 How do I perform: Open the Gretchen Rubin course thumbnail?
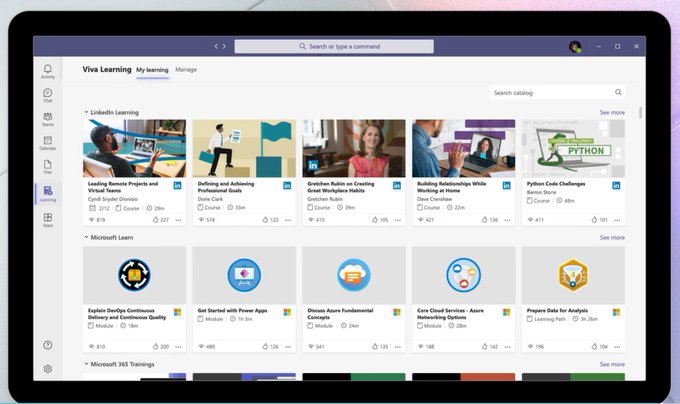pyautogui.click(x=354, y=148)
